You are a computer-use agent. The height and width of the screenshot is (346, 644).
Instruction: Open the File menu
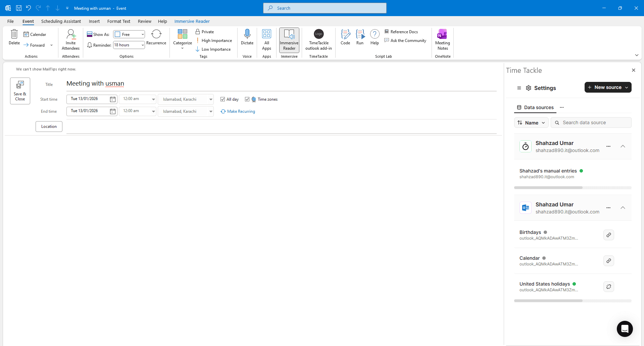pos(10,21)
